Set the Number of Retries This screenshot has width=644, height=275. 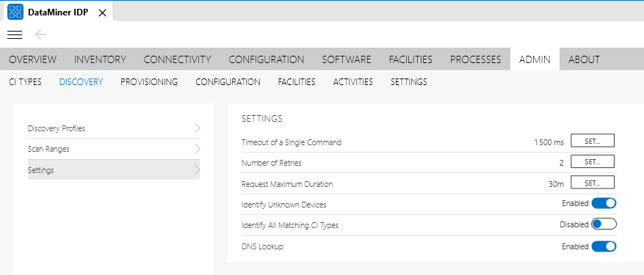click(593, 162)
